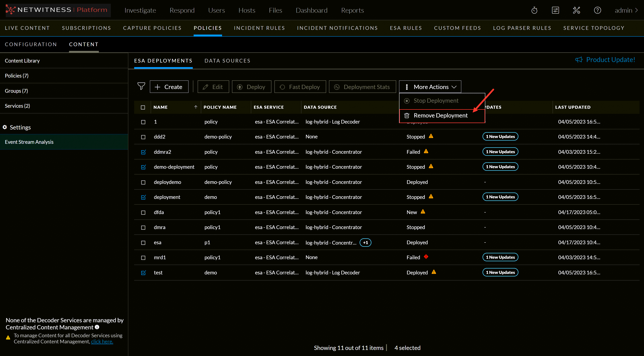644x356 pixels.
Task: Sort by the Name column header
Action: 160,107
